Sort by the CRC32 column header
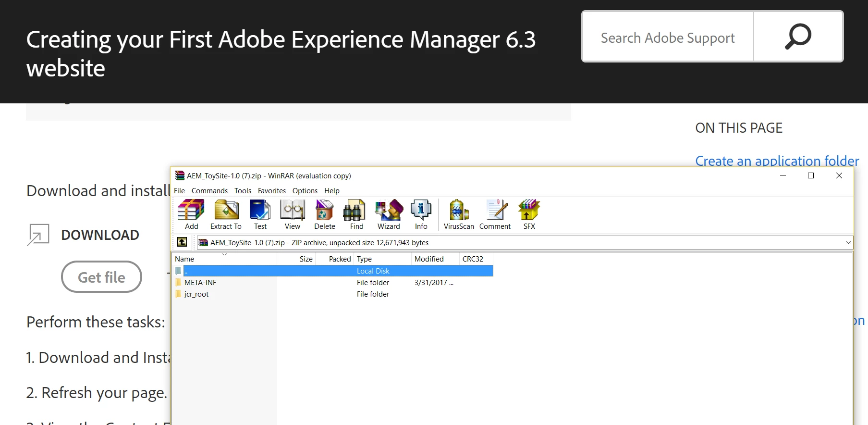 pos(476,259)
